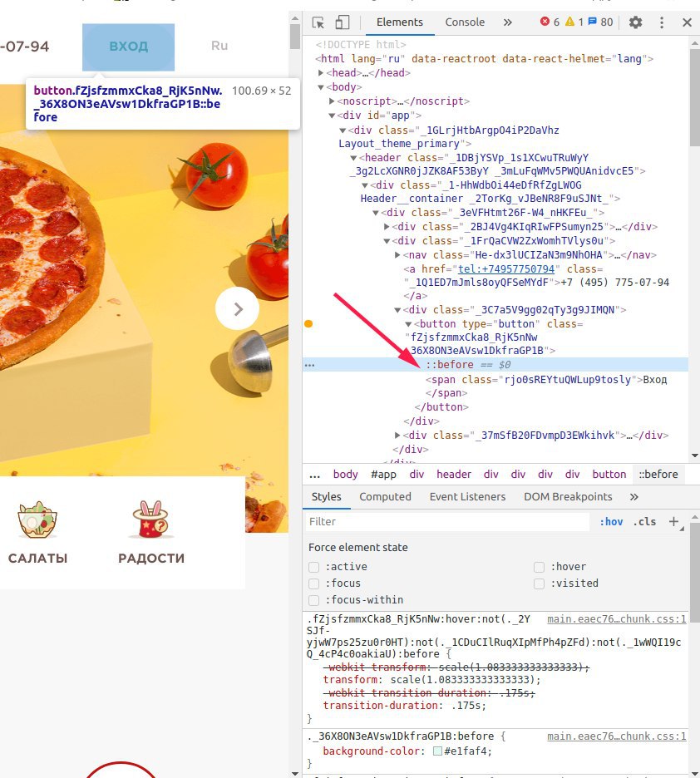700x778 pixels.
Task: Open the Styles tab
Action: coord(327,497)
